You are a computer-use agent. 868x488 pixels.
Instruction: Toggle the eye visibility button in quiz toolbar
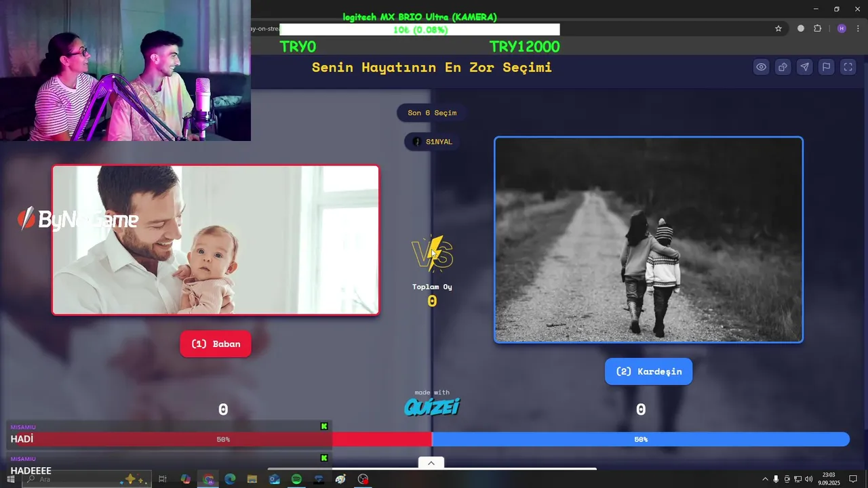point(762,67)
